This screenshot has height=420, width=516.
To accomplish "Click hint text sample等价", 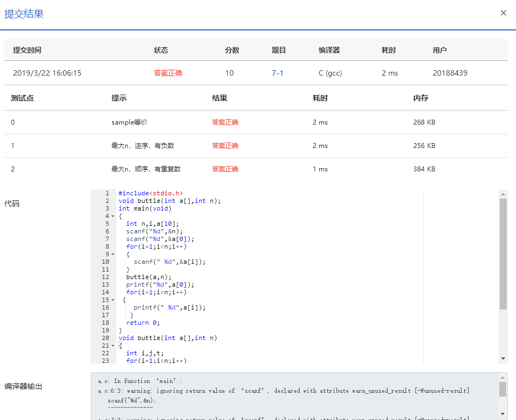I will coord(129,122).
